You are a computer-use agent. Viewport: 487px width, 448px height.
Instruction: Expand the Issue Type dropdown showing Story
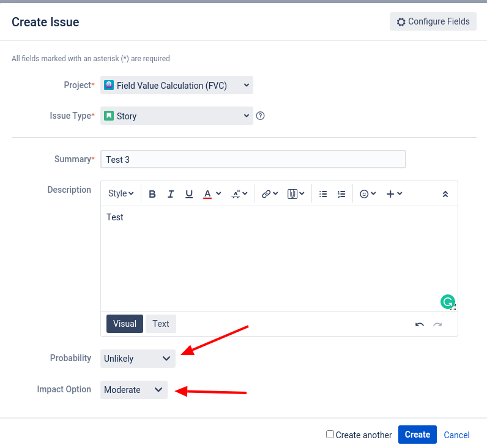tap(176, 116)
